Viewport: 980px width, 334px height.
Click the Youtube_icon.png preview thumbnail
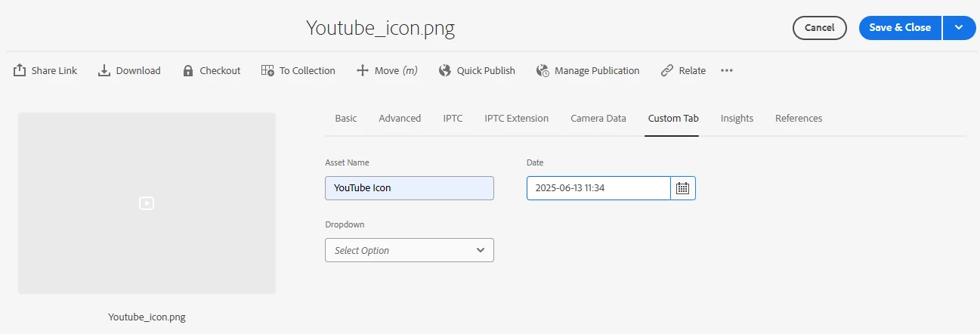point(147,203)
